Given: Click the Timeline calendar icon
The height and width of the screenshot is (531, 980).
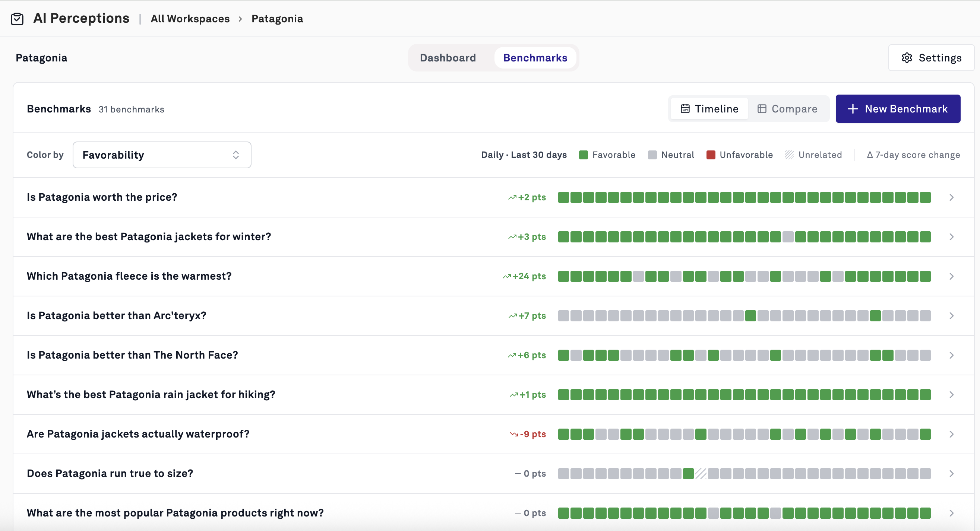Looking at the screenshot, I should (685, 109).
